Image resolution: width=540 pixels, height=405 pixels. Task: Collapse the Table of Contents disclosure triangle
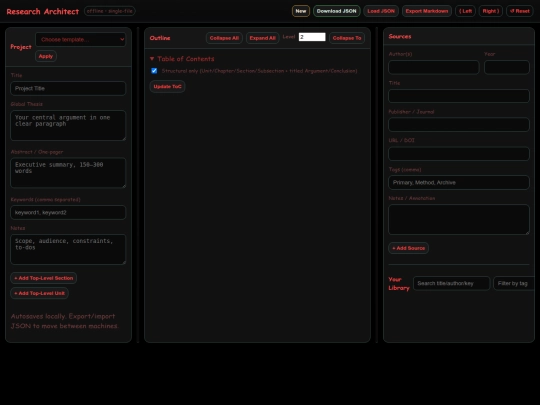coord(152,59)
